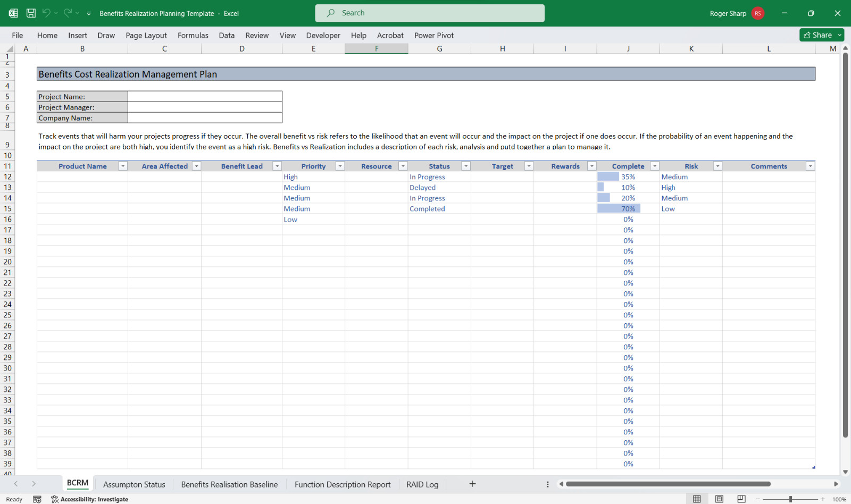Open the Review ribbon tab
Screen dimensions: 851x504
[x=257, y=35]
